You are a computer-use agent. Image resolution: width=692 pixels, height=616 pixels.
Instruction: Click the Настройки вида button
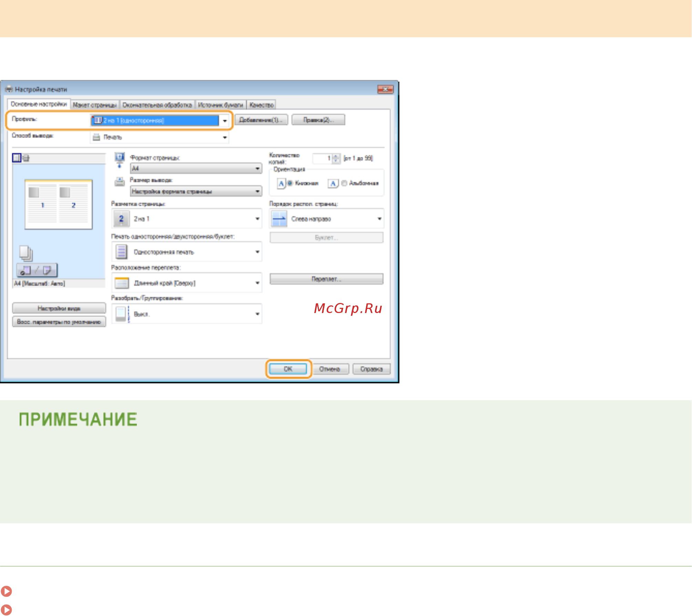59,308
